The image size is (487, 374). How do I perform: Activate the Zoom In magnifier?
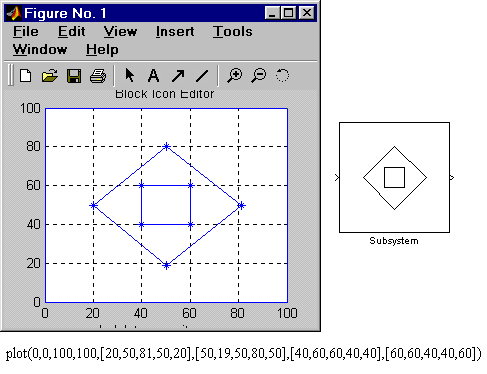pyautogui.click(x=235, y=75)
